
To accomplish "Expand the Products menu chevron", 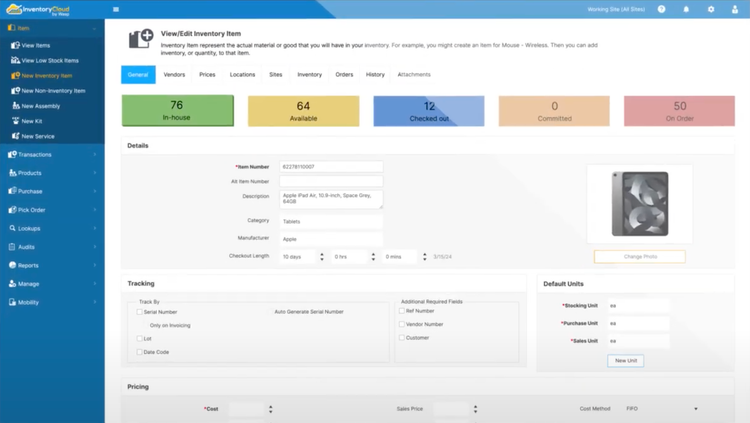I will 95,173.
